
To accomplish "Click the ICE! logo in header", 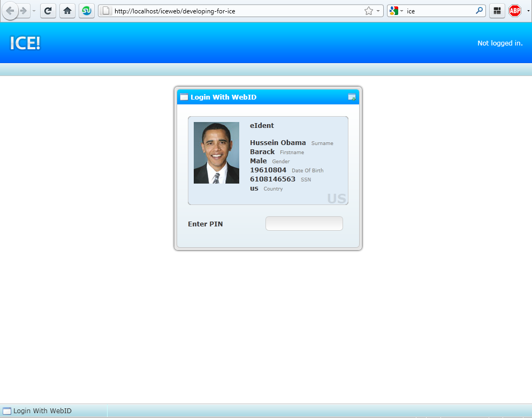I will click(25, 43).
